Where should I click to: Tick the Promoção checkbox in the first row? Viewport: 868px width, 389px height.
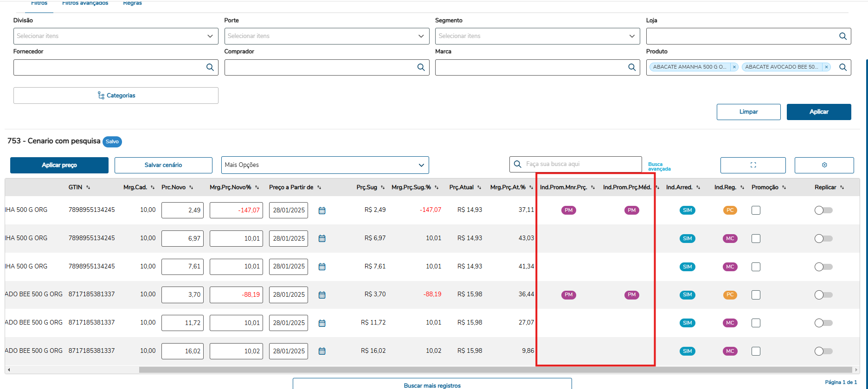click(x=756, y=210)
